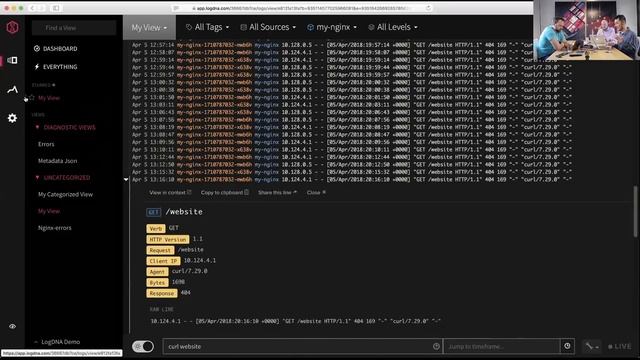Screen dimensions: 640x360
Task: Click the raw log line text
Action: tap(296, 321)
